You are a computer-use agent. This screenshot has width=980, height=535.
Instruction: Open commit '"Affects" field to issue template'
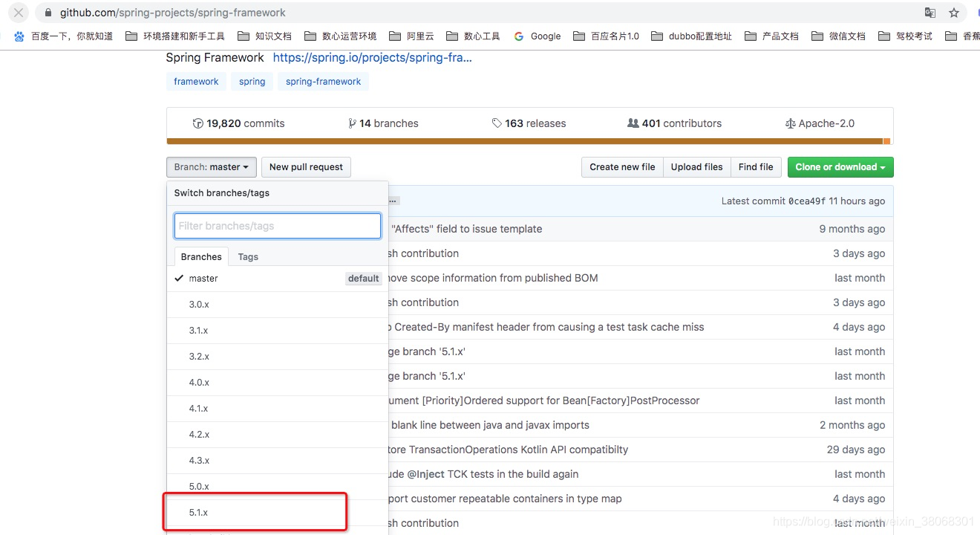[466, 229]
